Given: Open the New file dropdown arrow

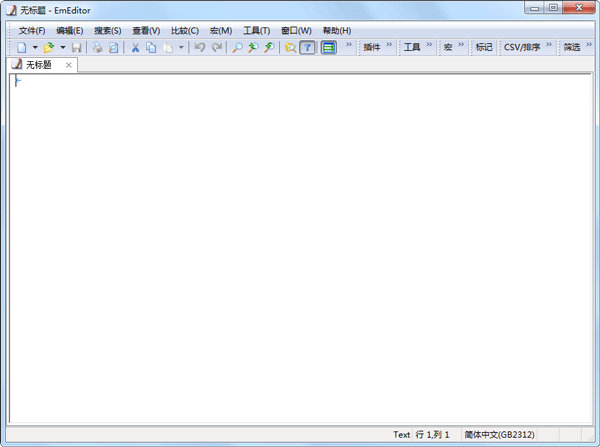Looking at the screenshot, I should coord(34,47).
